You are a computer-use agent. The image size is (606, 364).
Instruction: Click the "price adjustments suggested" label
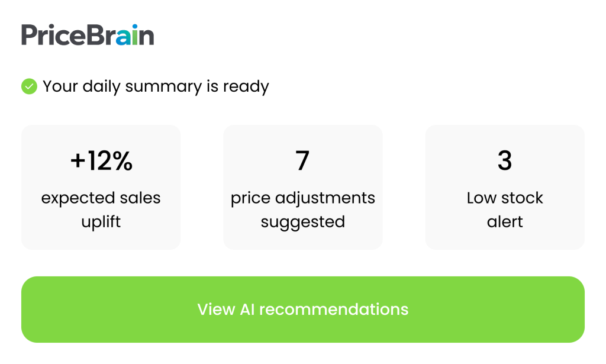click(x=302, y=210)
